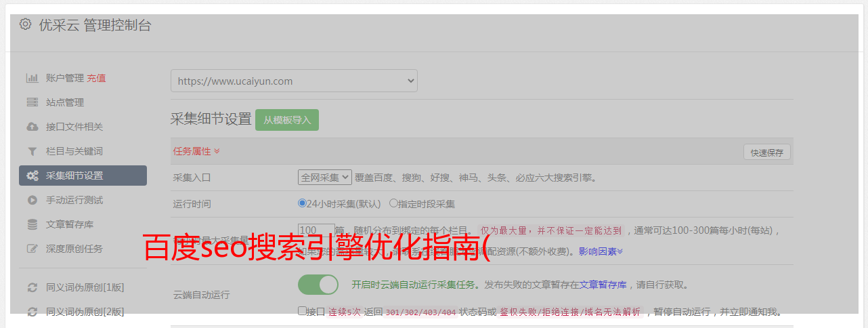Click the server icon for 站点管理
Image resolution: width=868 pixels, height=328 pixels.
pos(32,102)
